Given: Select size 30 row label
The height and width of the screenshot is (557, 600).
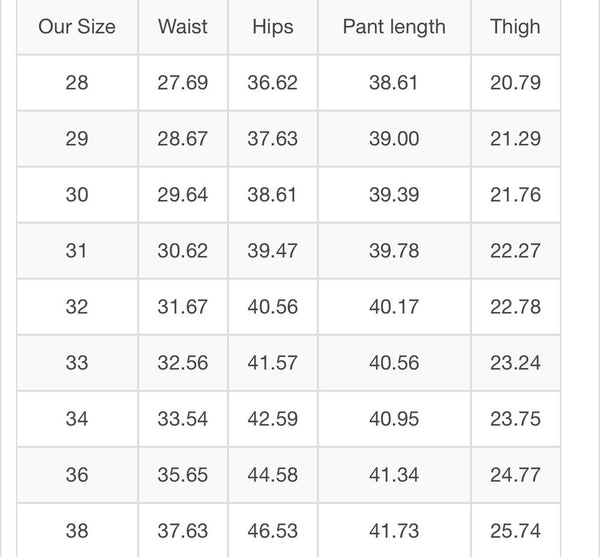Looking at the screenshot, I should point(77,195).
